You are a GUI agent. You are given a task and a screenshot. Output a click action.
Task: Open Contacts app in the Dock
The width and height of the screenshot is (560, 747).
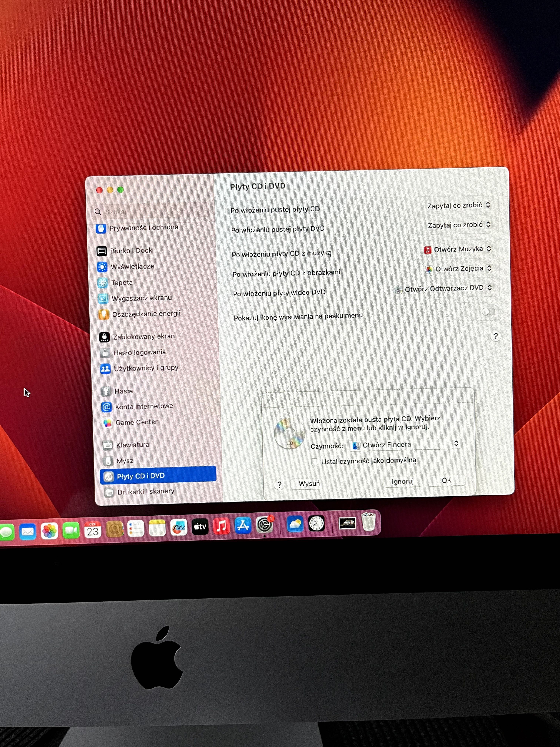(x=114, y=529)
